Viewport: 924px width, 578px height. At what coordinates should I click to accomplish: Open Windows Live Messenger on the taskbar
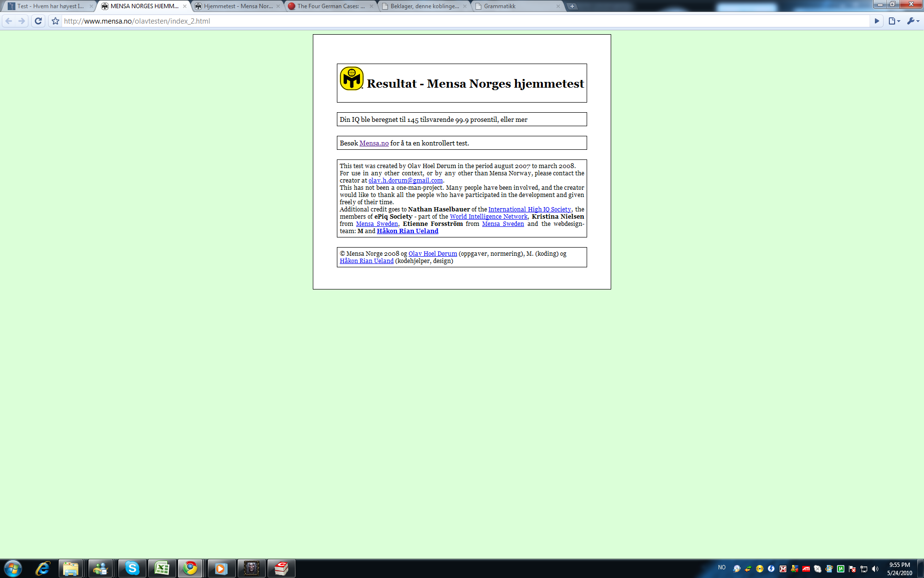click(x=101, y=569)
